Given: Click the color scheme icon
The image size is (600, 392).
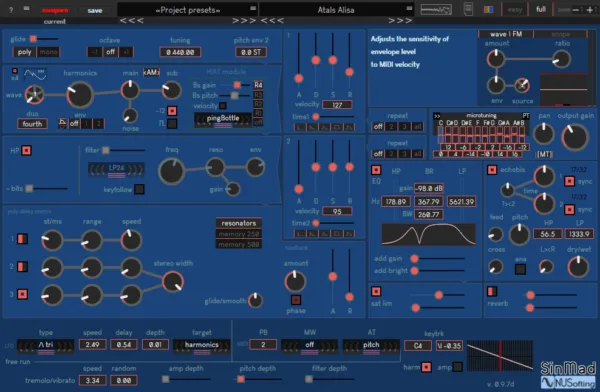Looking at the screenshot, I should [x=488, y=10].
